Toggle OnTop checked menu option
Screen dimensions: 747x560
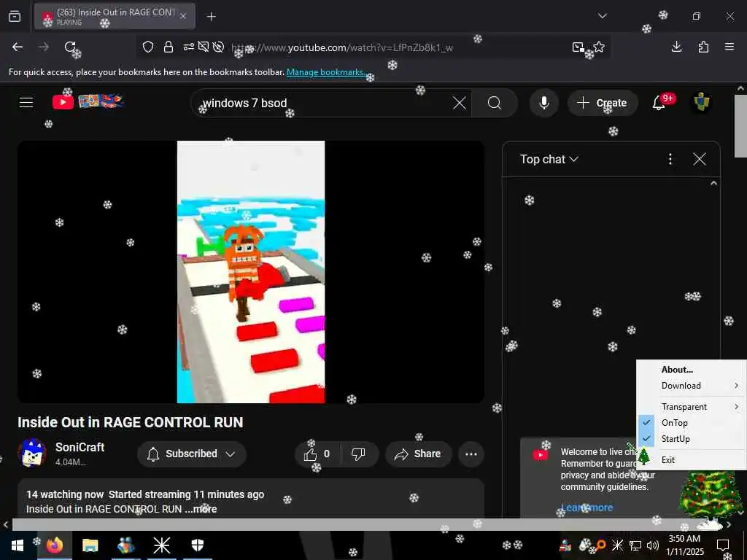click(x=692, y=423)
